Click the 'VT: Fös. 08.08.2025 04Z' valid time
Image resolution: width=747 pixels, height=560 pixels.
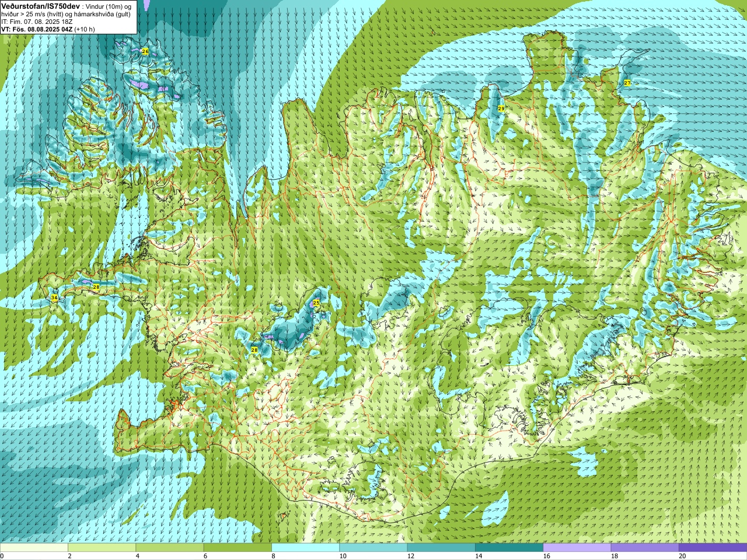[37, 29]
